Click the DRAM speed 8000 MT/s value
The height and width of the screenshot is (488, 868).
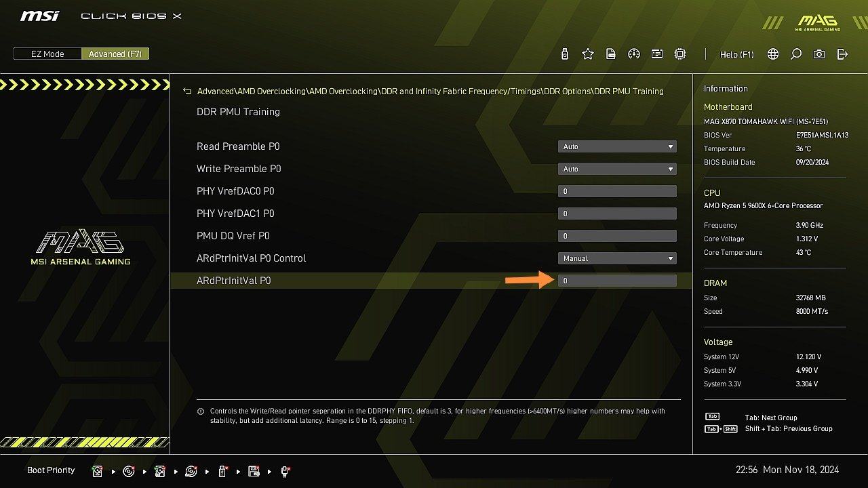[x=812, y=312]
